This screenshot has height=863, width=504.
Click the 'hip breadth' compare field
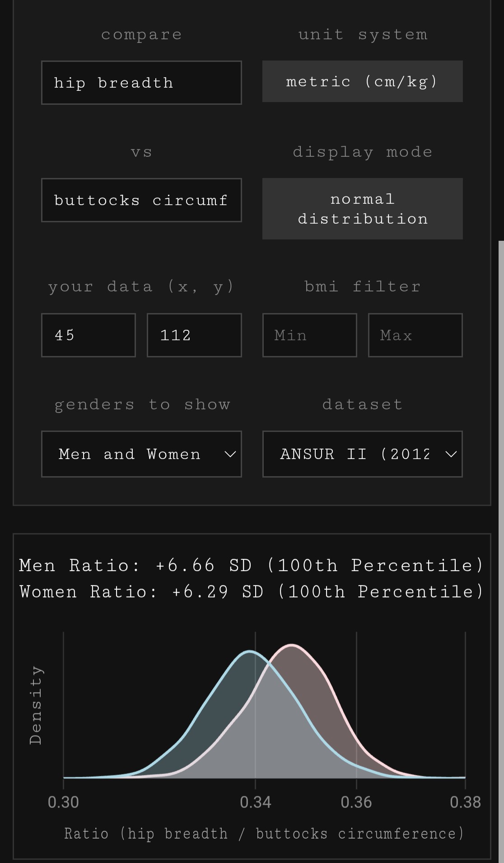tap(141, 83)
